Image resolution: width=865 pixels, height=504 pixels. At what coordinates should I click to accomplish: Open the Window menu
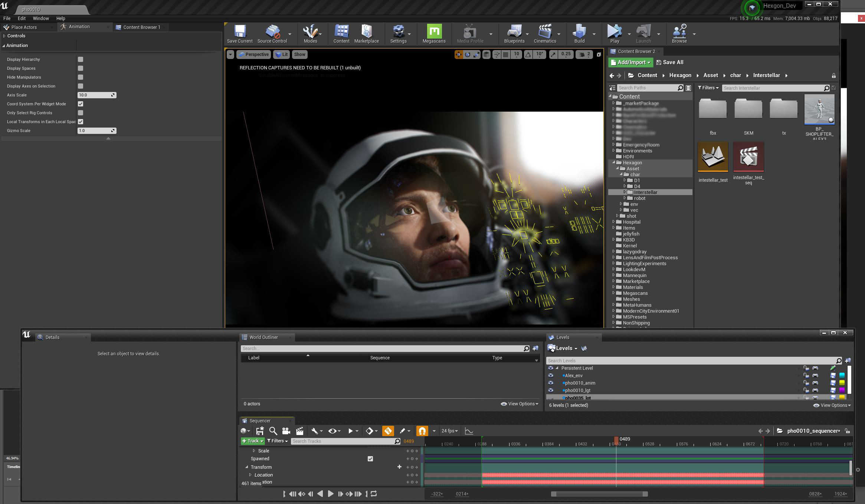pyautogui.click(x=41, y=18)
